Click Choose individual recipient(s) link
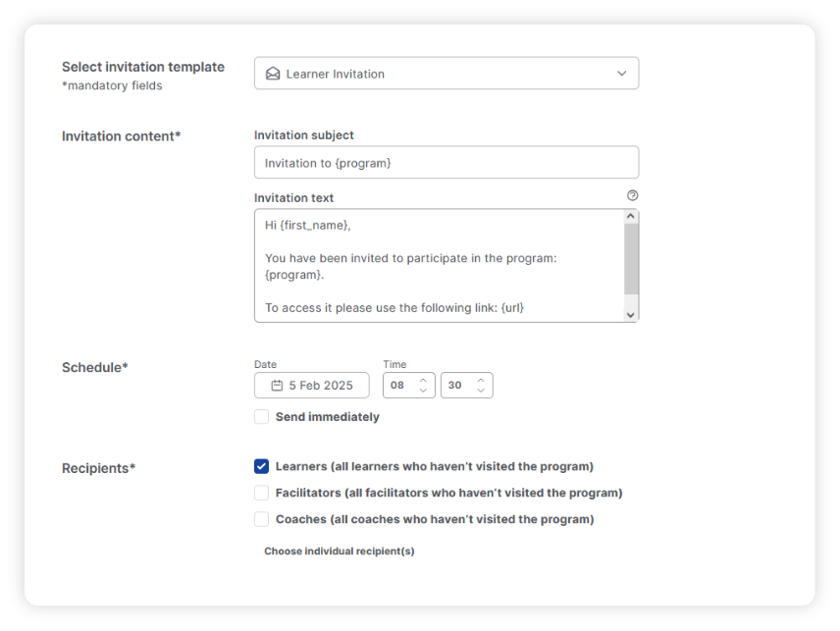This screenshot has width=840, height=631. [339, 552]
